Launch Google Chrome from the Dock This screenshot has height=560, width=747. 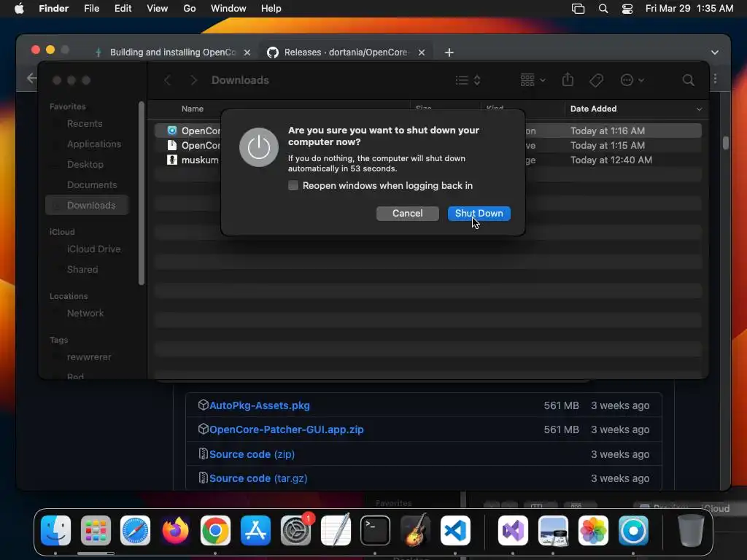coord(215,530)
